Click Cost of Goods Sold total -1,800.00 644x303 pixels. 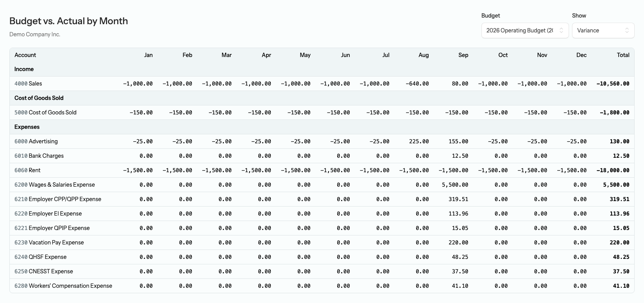pos(614,112)
